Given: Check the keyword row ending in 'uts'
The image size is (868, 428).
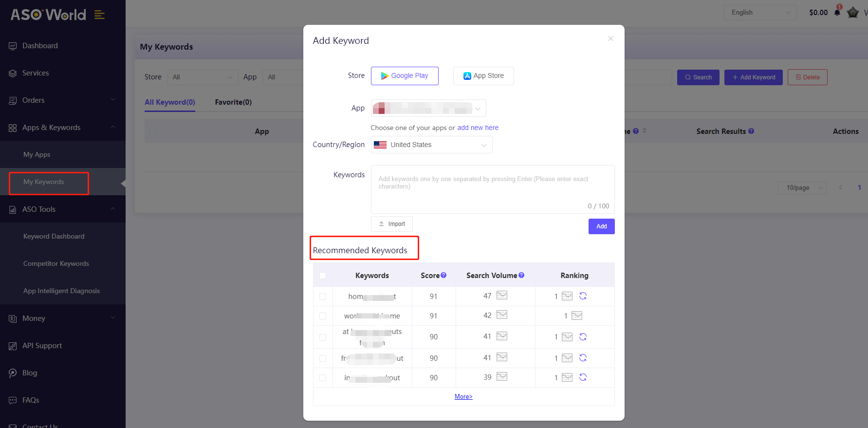Looking at the screenshot, I should [323, 337].
